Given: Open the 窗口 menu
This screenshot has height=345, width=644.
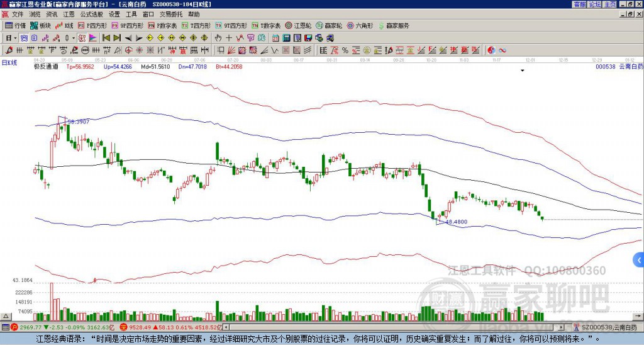Looking at the screenshot, I should [148, 14].
